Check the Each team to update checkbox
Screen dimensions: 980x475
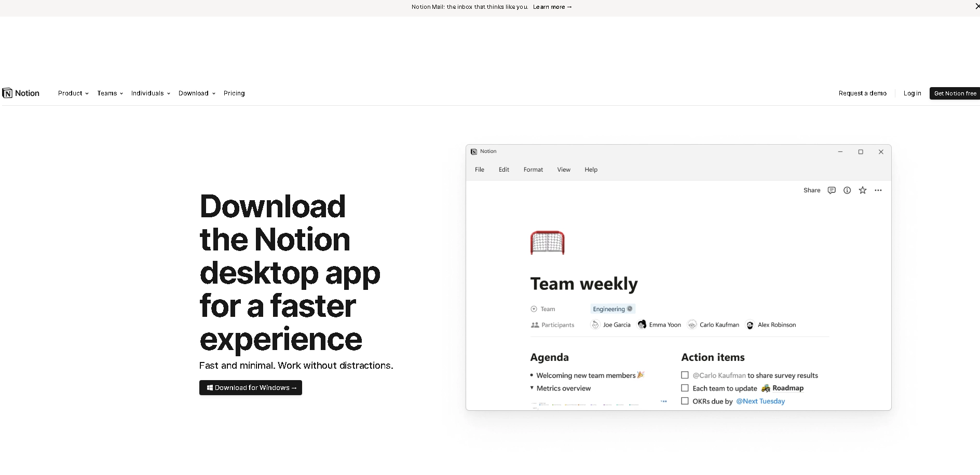685,388
